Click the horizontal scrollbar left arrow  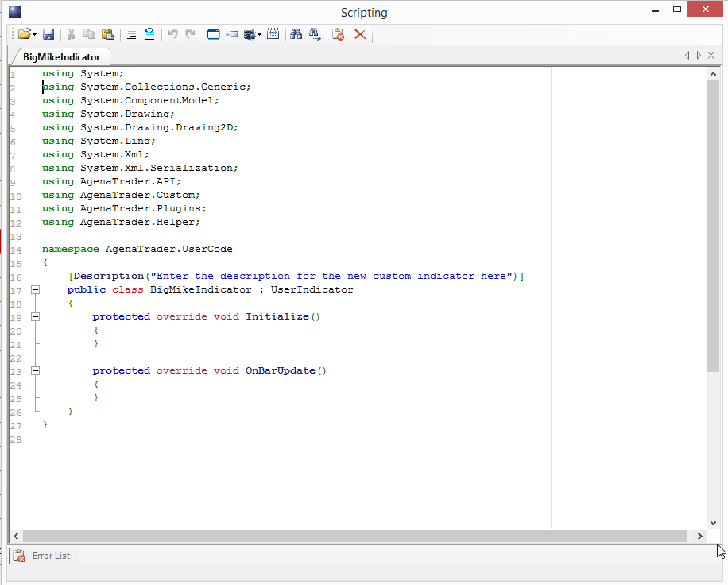[16, 537]
